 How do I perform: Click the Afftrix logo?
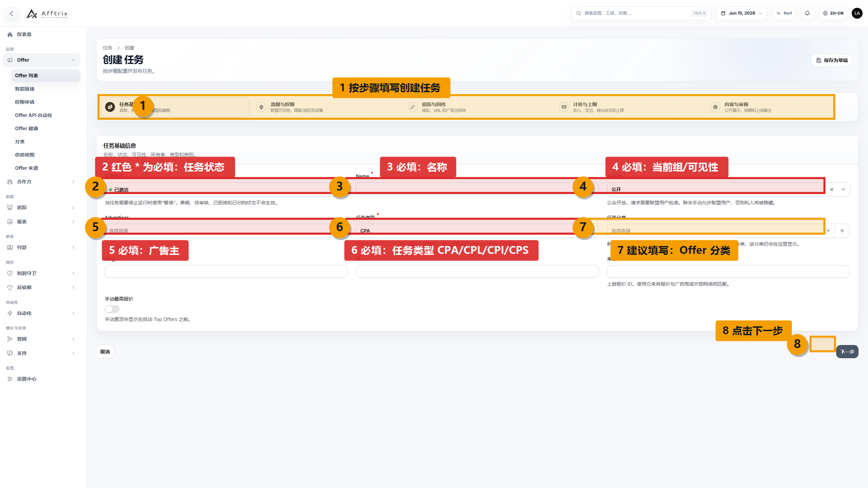click(47, 14)
